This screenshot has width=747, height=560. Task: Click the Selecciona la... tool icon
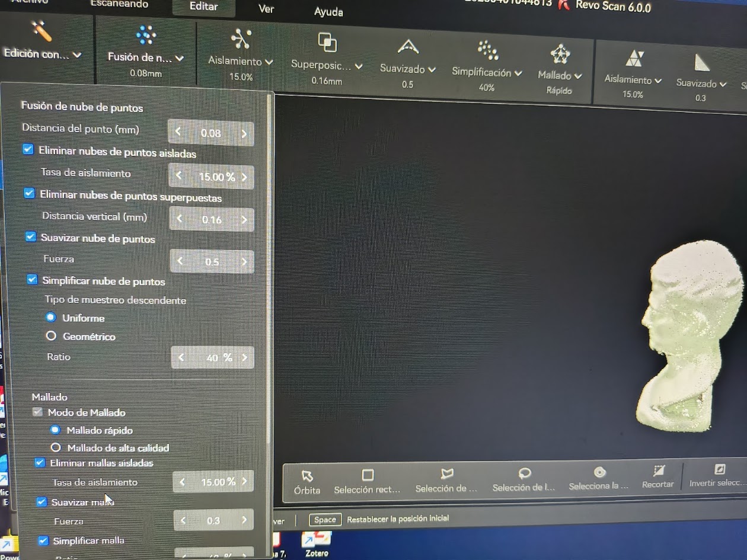(599, 472)
